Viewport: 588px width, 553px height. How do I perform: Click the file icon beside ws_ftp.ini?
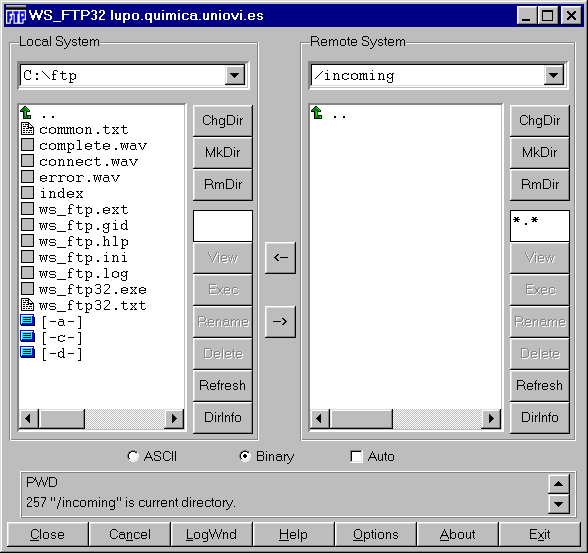(27, 256)
